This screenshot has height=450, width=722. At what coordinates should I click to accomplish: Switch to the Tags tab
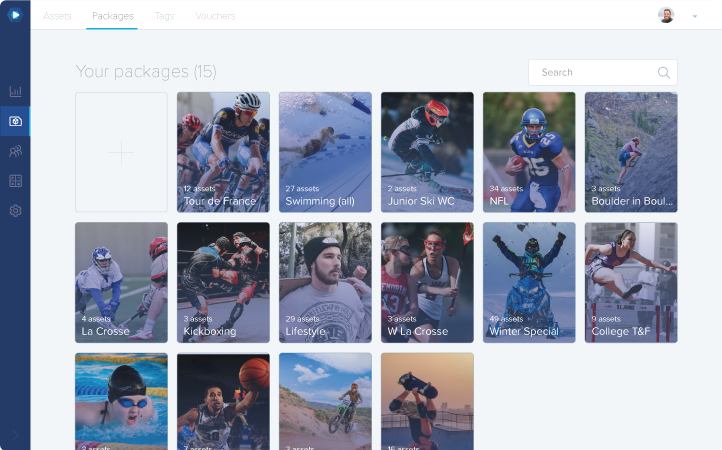164,16
